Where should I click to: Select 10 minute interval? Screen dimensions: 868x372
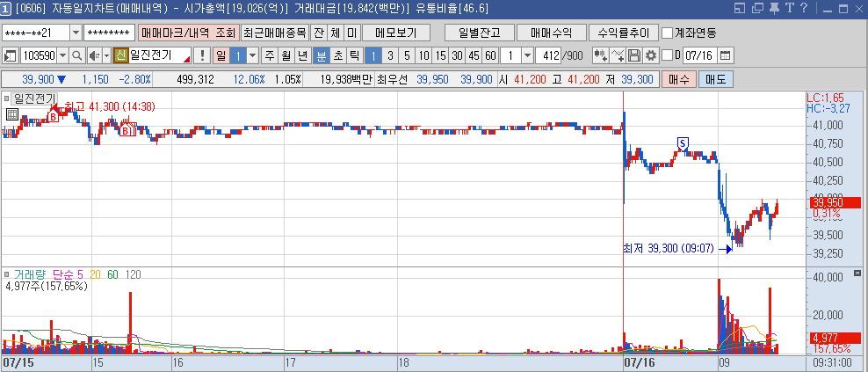click(x=423, y=55)
